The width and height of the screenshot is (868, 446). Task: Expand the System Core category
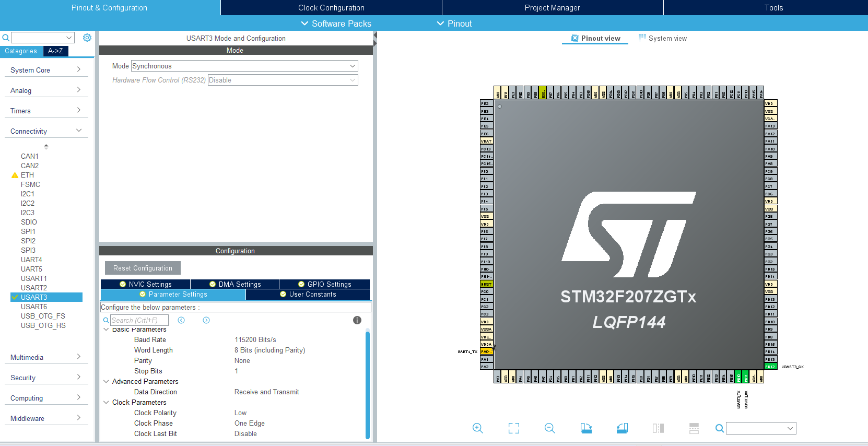click(x=46, y=70)
